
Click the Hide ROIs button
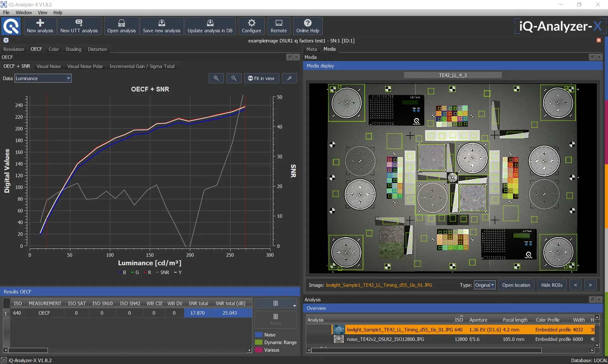[552, 285]
